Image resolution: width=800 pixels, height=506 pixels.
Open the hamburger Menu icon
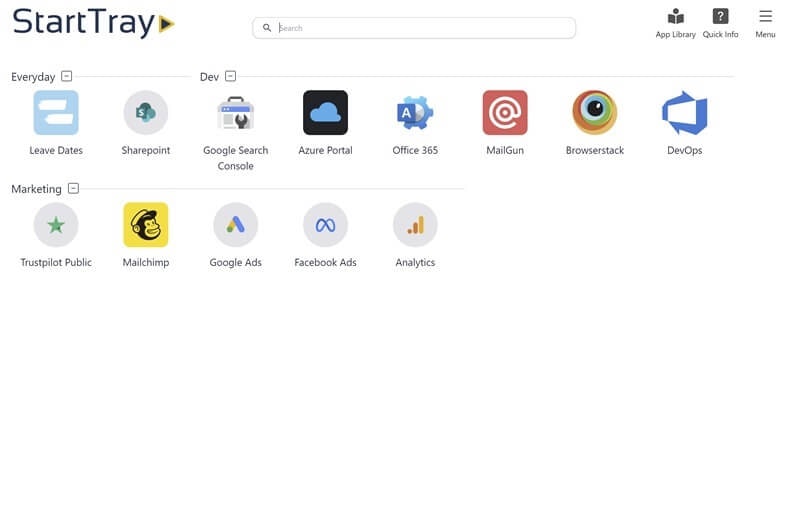point(765,16)
